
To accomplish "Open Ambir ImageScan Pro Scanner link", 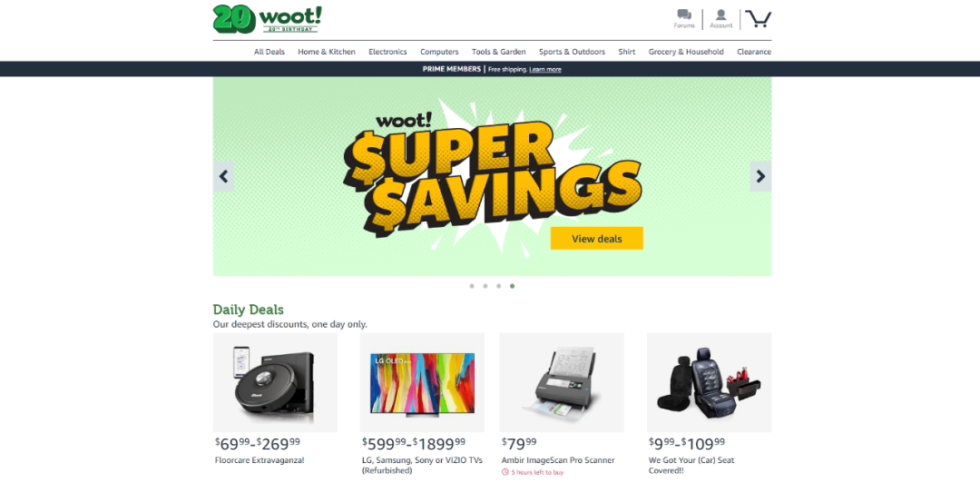I will pyautogui.click(x=558, y=460).
